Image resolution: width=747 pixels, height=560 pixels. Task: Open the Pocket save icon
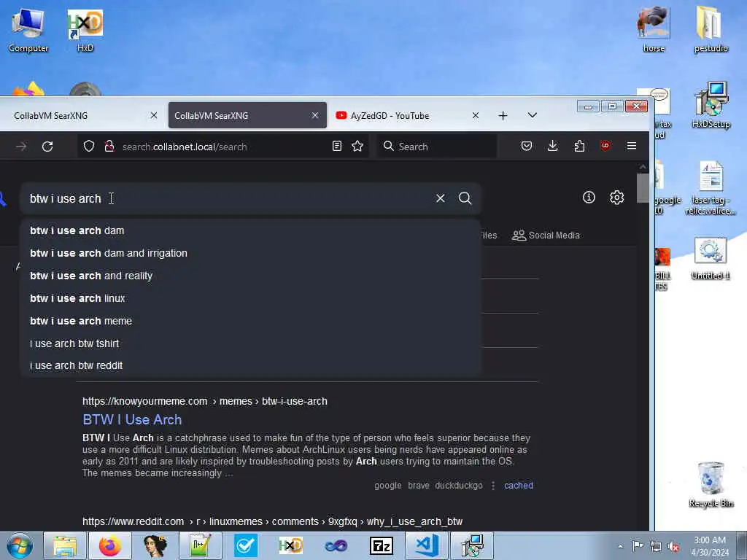click(527, 146)
